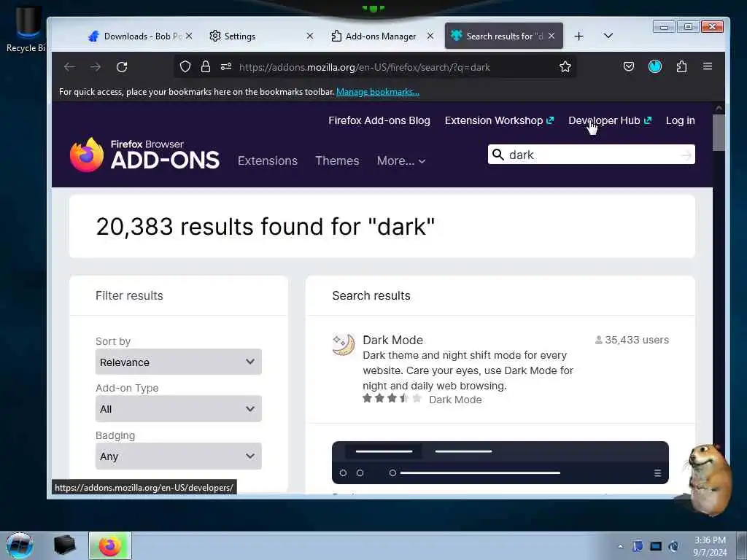Open the Extensions puzzle piece toolbar icon
Viewport: 747px width, 560px height.
click(x=682, y=66)
